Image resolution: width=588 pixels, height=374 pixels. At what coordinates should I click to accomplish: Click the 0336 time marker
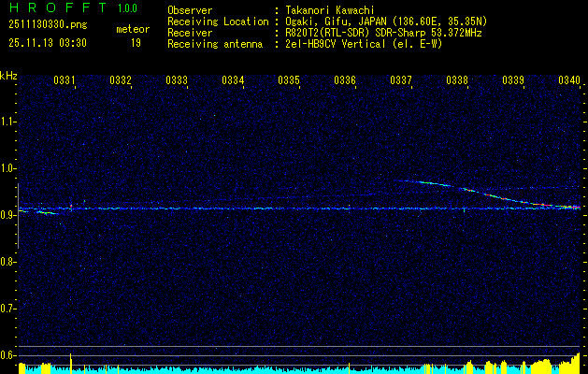[x=345, y=80]
